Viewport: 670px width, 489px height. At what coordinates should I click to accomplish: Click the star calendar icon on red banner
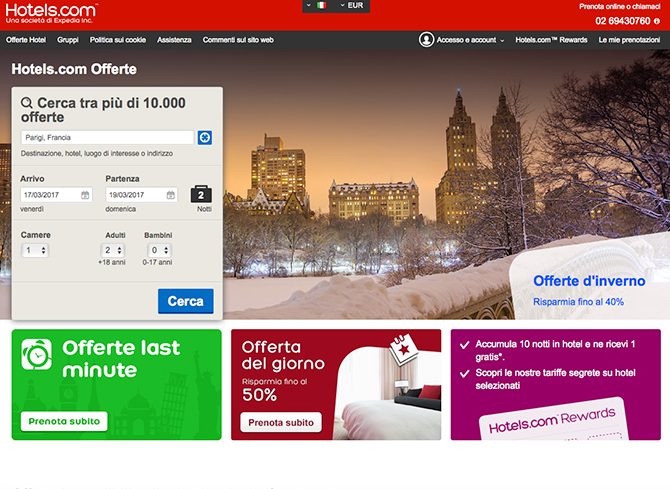point(403,349)
